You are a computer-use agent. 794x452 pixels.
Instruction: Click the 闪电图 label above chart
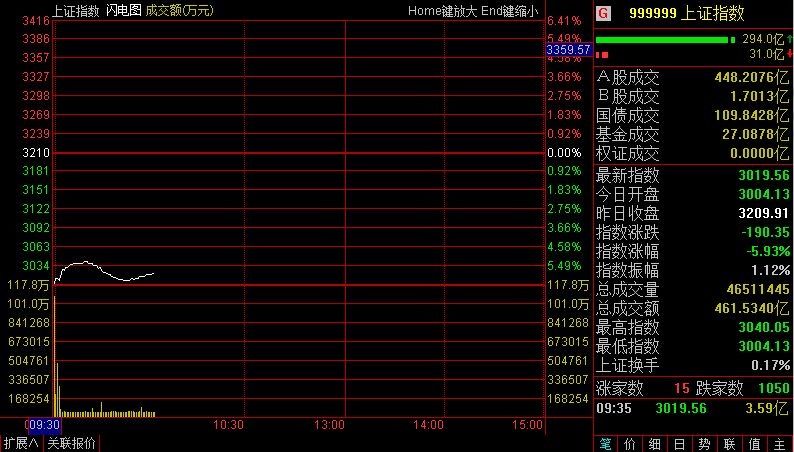click(x=122, y=10)
